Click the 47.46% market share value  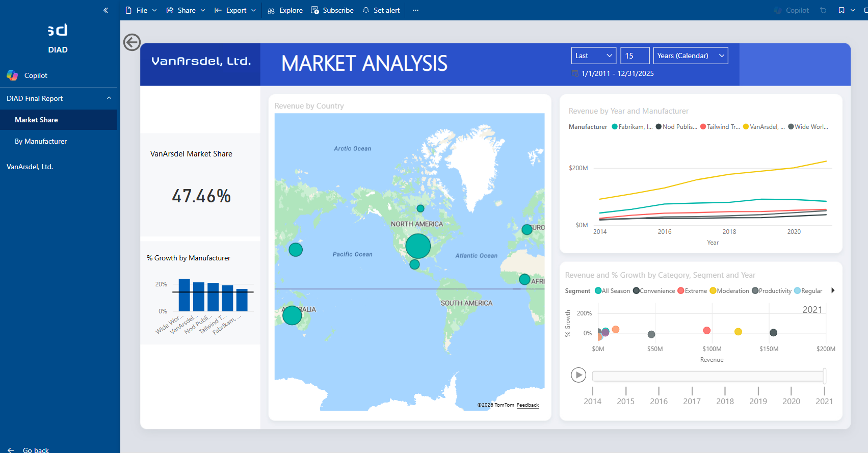[201, 196]
